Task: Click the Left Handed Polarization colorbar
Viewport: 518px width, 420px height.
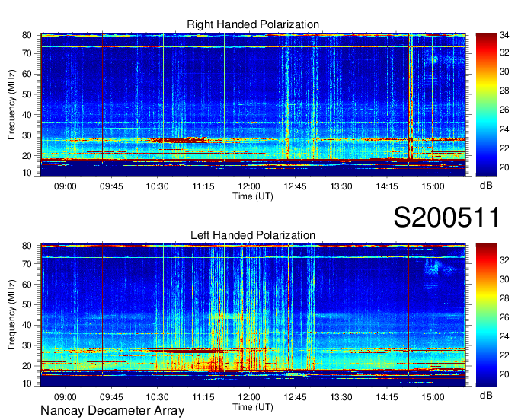Action: (x=486, y=315)
